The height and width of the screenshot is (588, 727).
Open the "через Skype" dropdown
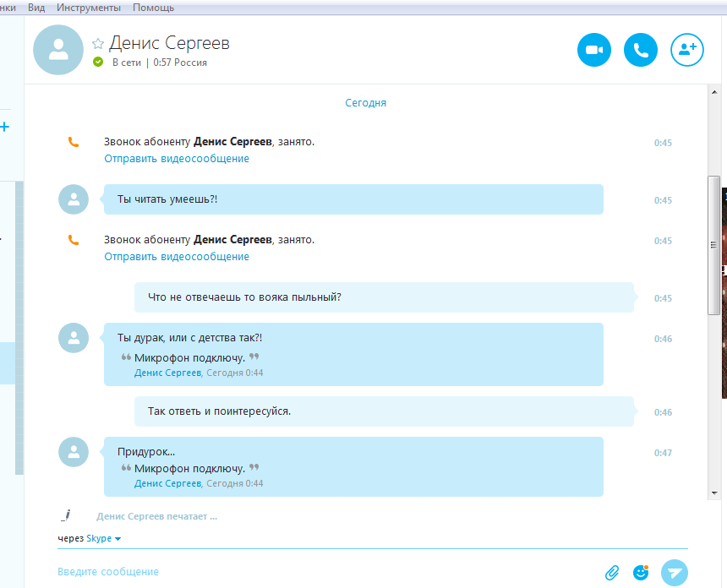pyautogui.click(x=89, y=538)
